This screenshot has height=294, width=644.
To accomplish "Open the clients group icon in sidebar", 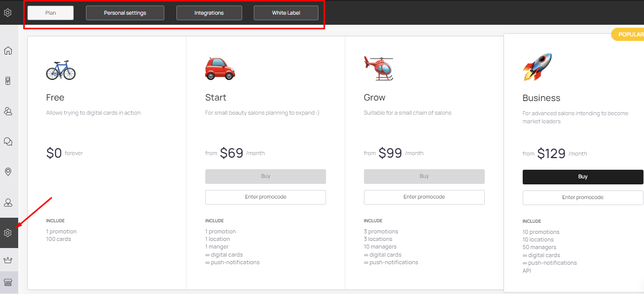I will [x=8, y=111].
